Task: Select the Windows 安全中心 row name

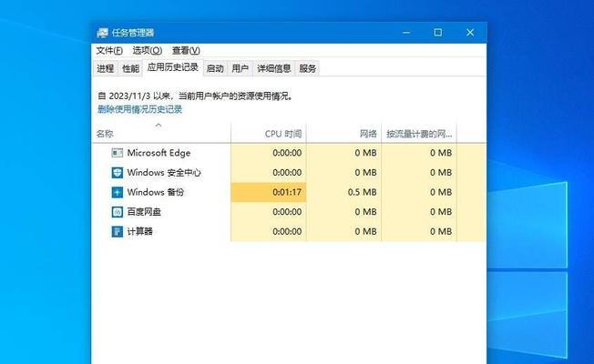Action: [x=164, y=173]
